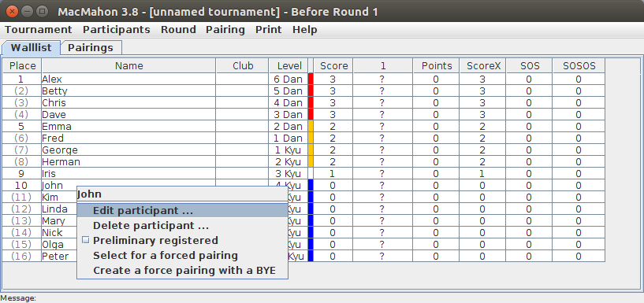Maximize the MacMahon window
Viewport: 644px width, 303px height.
[x=42, y=12]
